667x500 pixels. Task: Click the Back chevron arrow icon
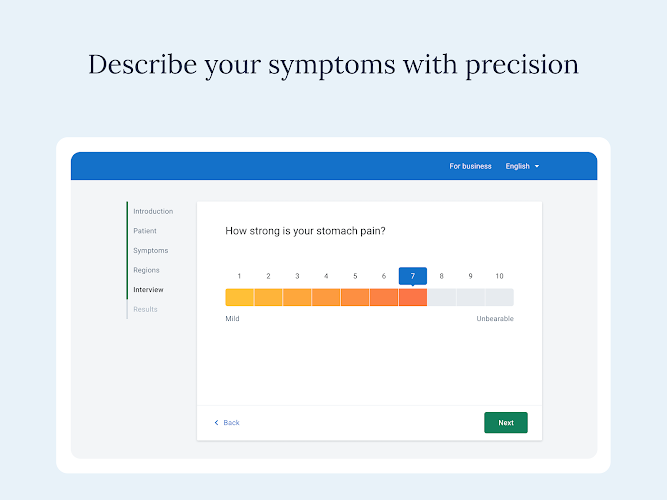(x=216, y=423)
